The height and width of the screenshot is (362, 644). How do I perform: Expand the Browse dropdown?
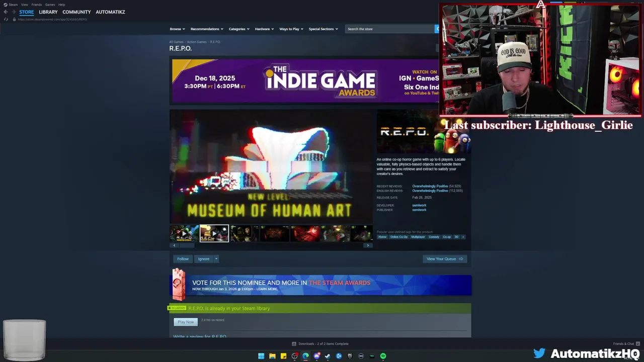point(177,29)
